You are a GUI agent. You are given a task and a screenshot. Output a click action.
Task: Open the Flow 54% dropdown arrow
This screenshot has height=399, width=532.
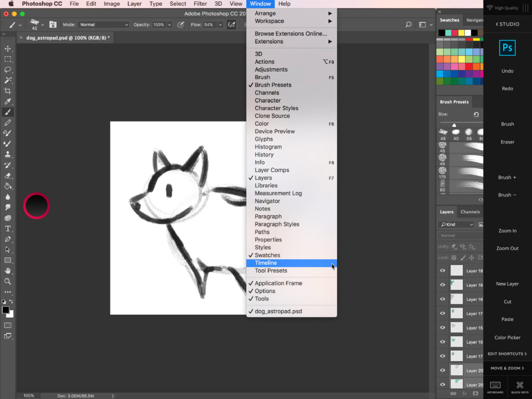[220, 25]
